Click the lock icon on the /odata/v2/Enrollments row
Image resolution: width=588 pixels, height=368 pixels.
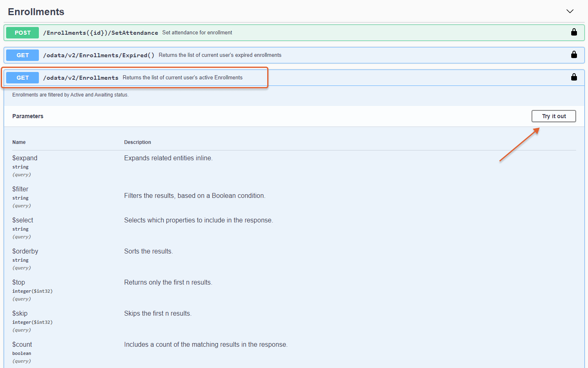coord(574,77)
